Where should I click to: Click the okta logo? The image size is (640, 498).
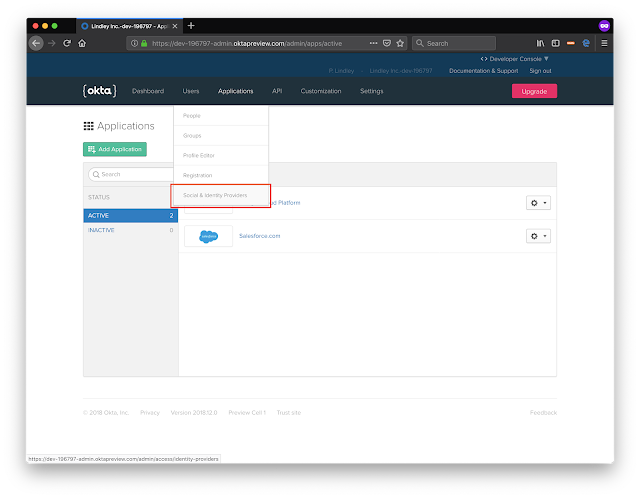point(100,91)
